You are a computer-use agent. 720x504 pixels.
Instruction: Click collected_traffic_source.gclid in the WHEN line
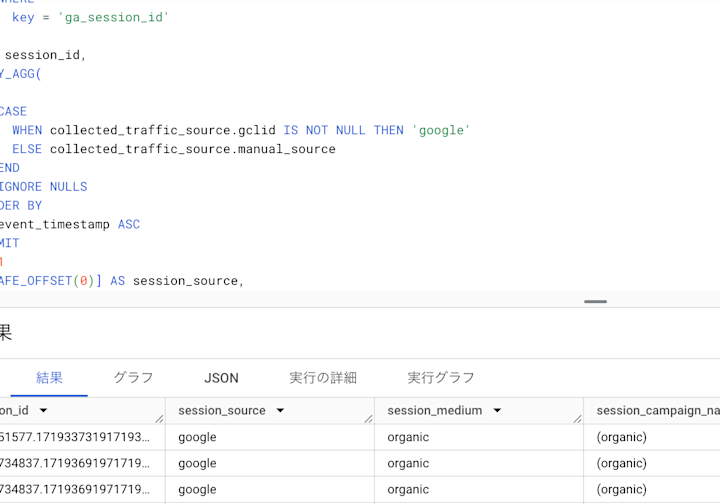pyautogui.click(x=163, y=130)
